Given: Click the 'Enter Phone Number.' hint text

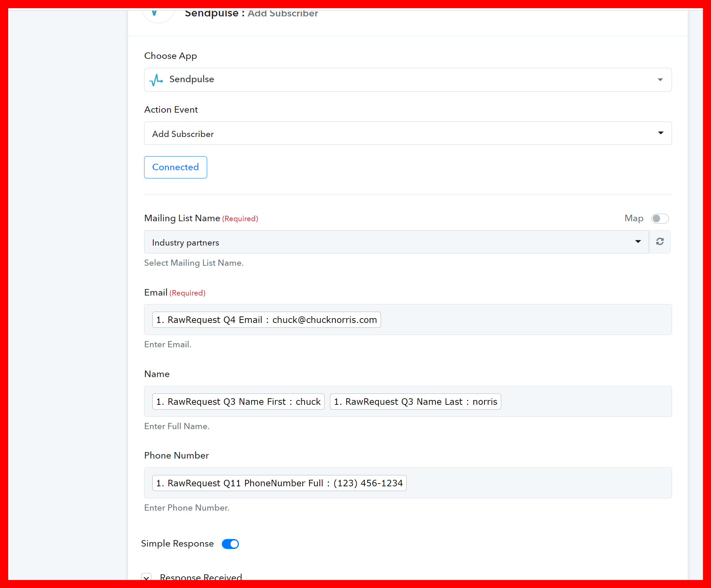Looking at the screenshot, I should click(x=187, y=508).
